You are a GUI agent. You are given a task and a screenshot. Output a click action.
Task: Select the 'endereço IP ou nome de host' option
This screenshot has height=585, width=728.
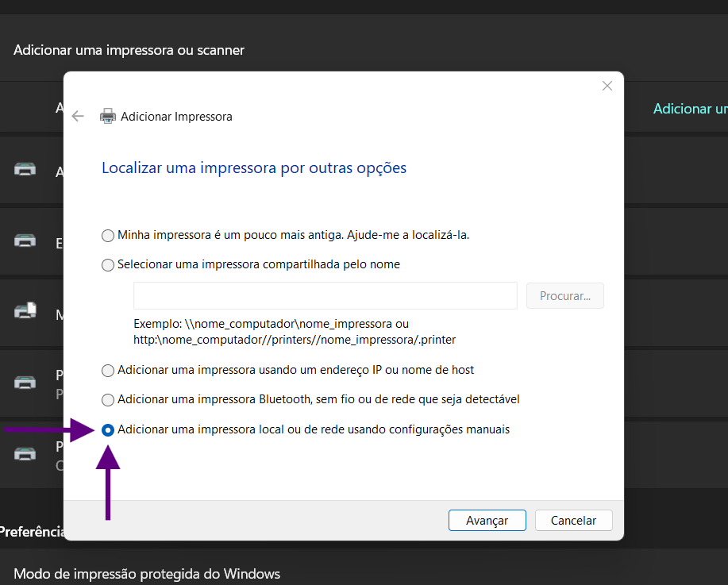tap(108, 371)
